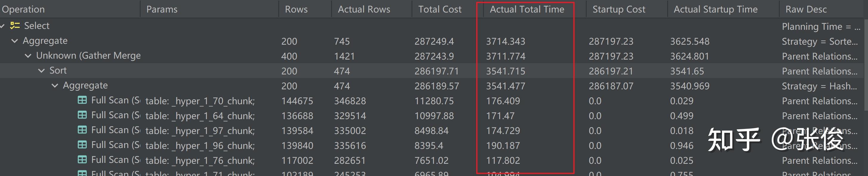Screen dimensions: 868x176
Task: Click actual total time value 176.409
Action: 503,101
